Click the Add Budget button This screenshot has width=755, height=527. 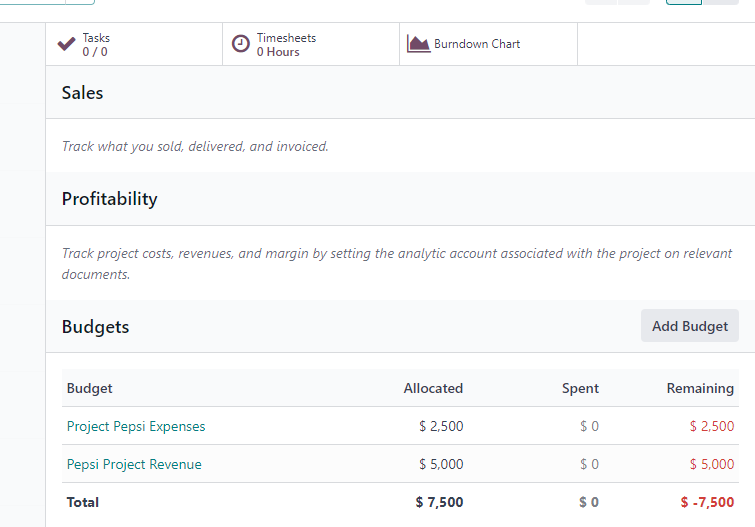(x=690, y=326)
